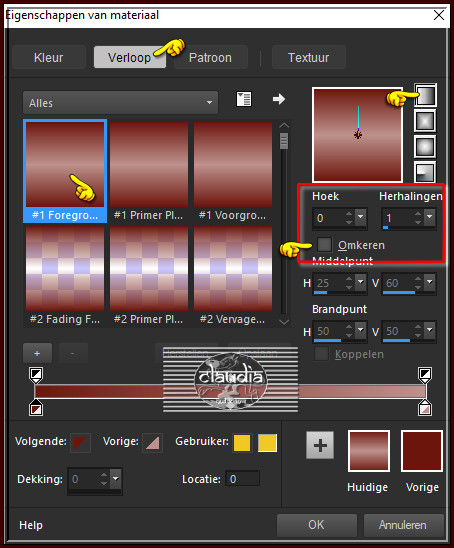Select the rectangular gradient style icon
This screenshot has width=454, height=548.
[x=425, y=121]
